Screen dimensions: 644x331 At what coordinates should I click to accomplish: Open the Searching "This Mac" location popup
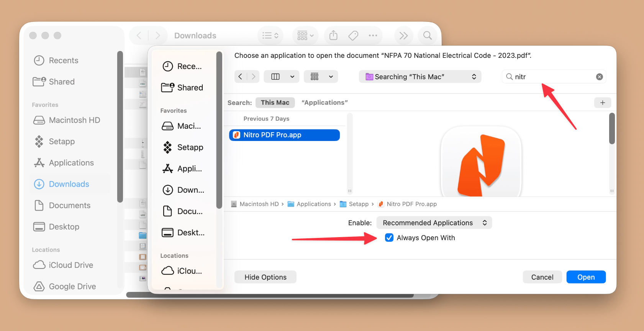(420, 77)
